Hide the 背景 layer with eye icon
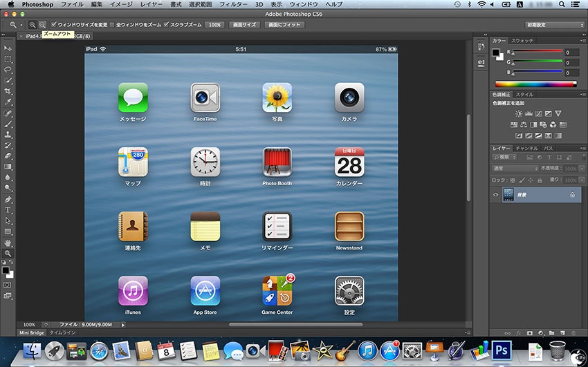This screenshot has height=367, width=588. [x=496, y=195]
